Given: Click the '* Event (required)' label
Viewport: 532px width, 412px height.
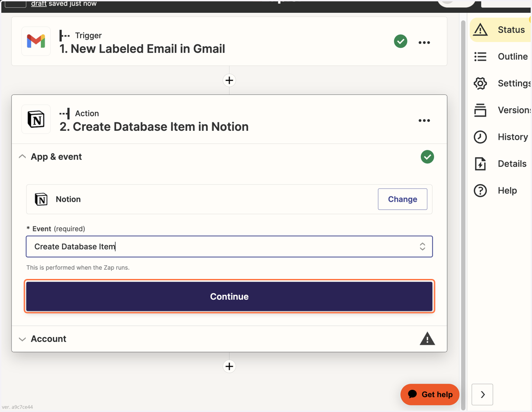Looking at the screenshot, I should point(56,229).
